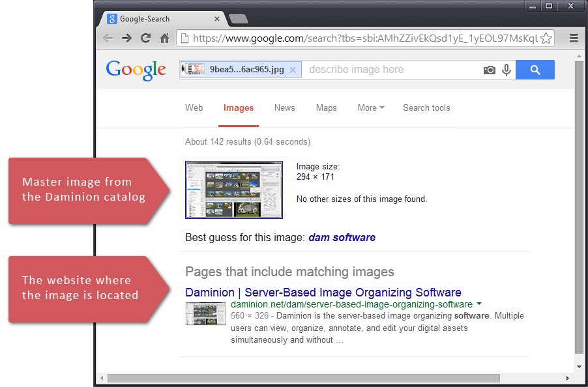
Task: Open the browser home page icon
Action: [164, 38]
